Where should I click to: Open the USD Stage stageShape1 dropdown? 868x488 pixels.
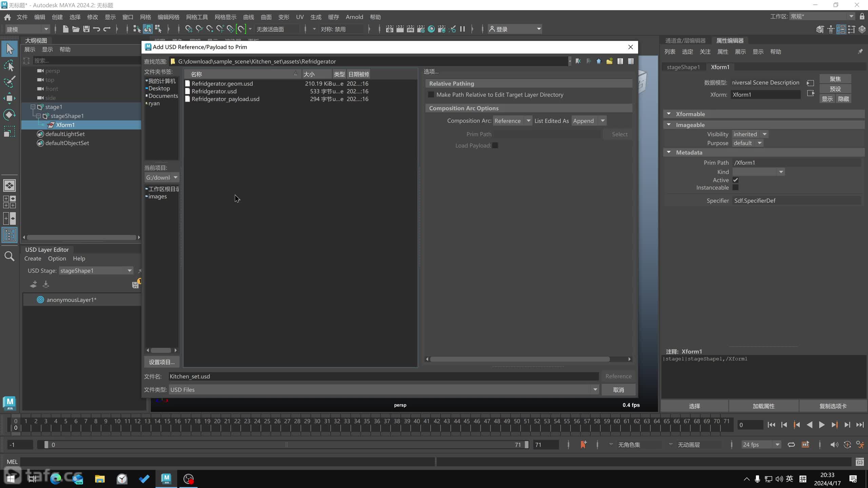point(96,271)
